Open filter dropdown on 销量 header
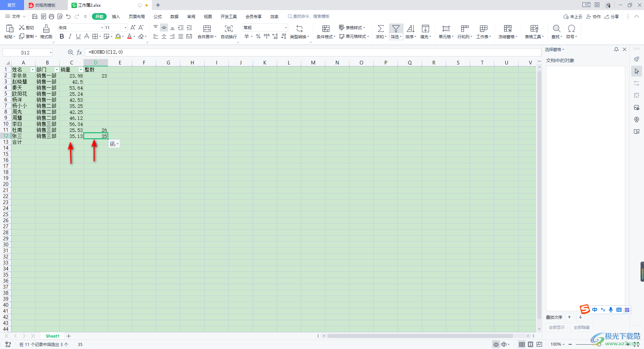The image size is (644, 349). coord(81,69)
